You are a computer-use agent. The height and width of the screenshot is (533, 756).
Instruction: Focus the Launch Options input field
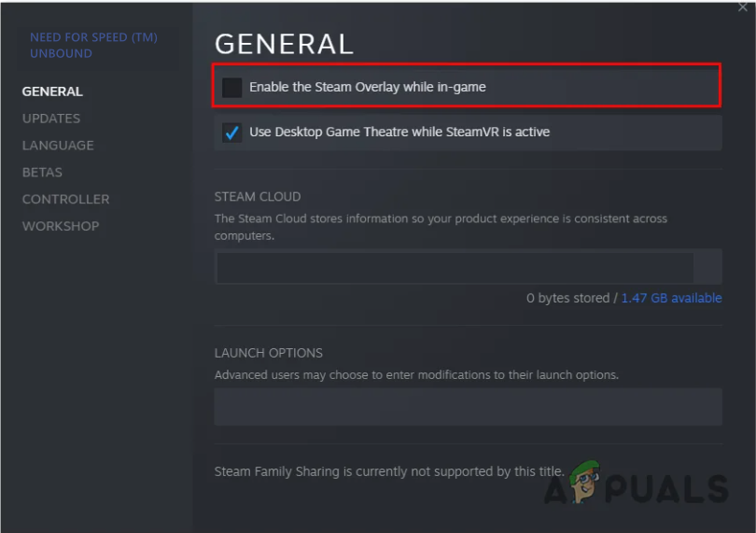tap(468, 407)
